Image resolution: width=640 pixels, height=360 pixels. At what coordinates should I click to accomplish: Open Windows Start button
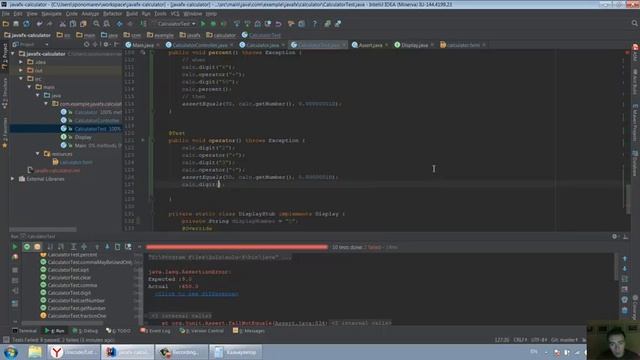[x=11, y=352]
